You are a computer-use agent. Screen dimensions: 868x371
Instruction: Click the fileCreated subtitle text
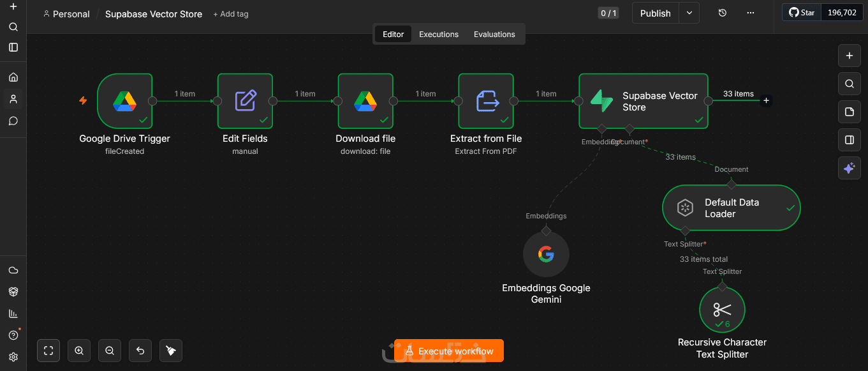click(x=125, y=151)
